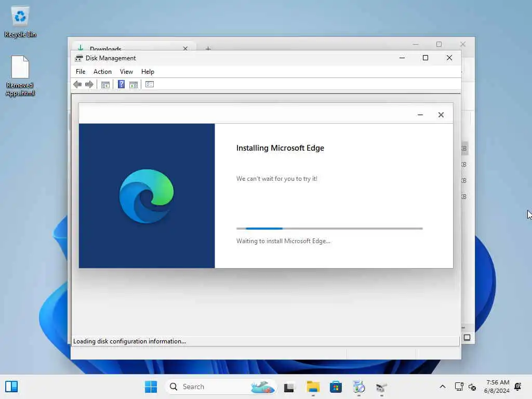This screenshot has height=399, width=532.
Task: Open the Recycle Bin desktop icon
Action: point(20,22)
